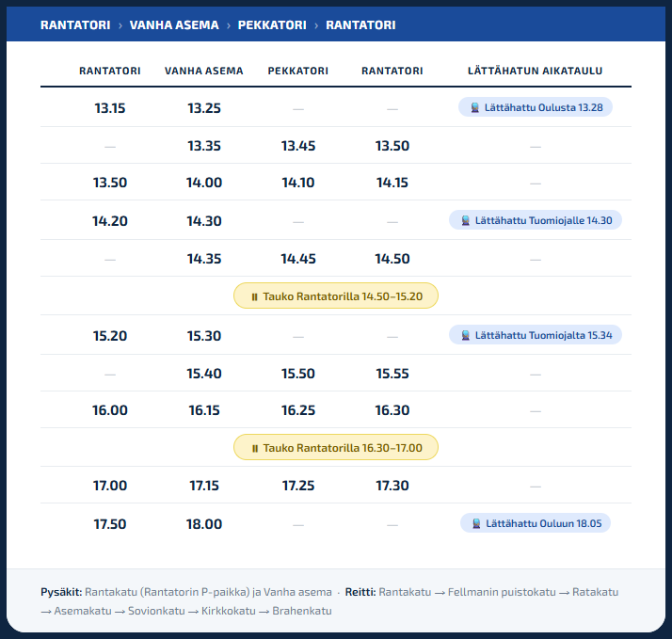
Task: Click pause icon in Tauko Rantatorilla 16.30–17.00
Action: click(x=254, y=449)
